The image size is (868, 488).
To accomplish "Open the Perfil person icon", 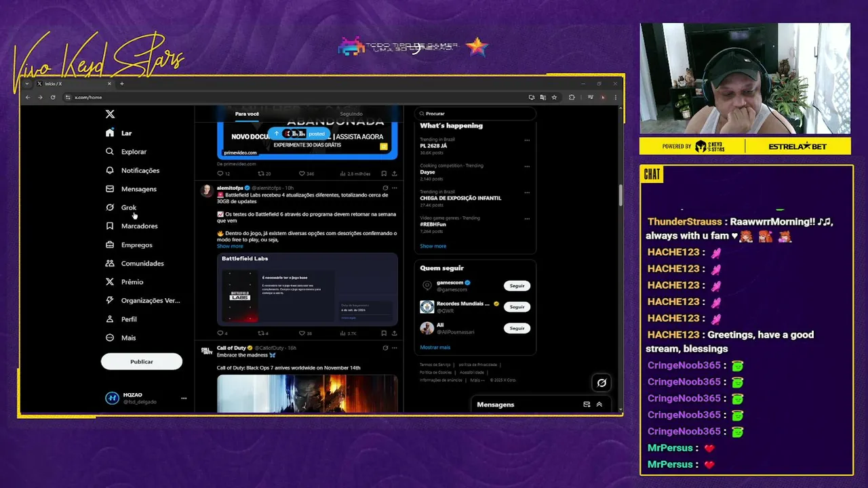I will click(x=110, y=319).
